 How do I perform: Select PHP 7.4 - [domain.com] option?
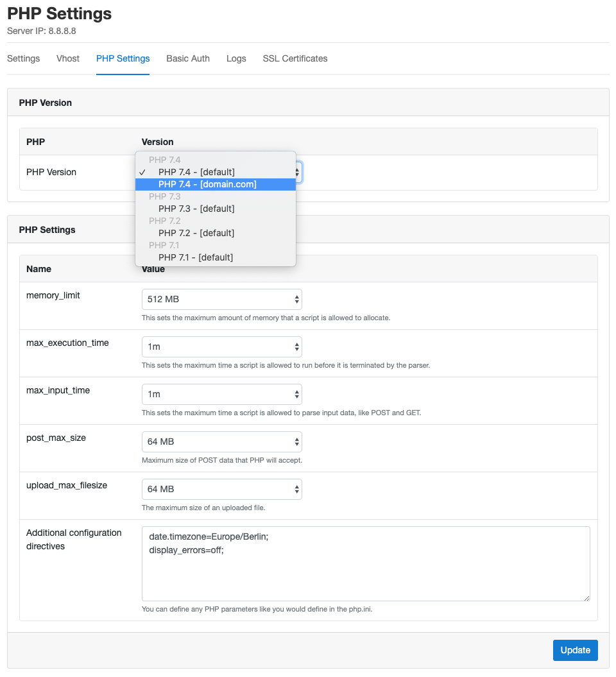pyautogui.click(x=216, y=184)
